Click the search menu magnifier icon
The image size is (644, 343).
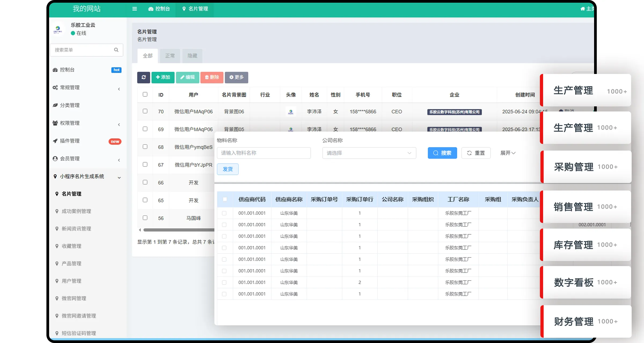tap(116, 50)
